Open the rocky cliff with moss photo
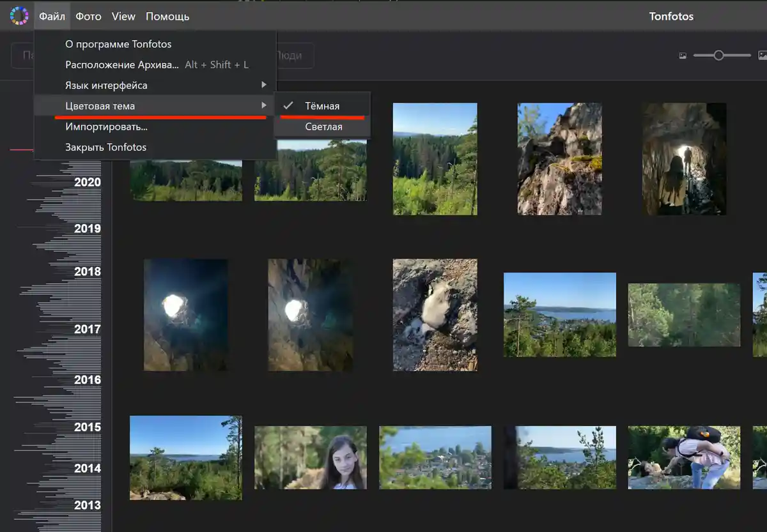 (559, 158)
